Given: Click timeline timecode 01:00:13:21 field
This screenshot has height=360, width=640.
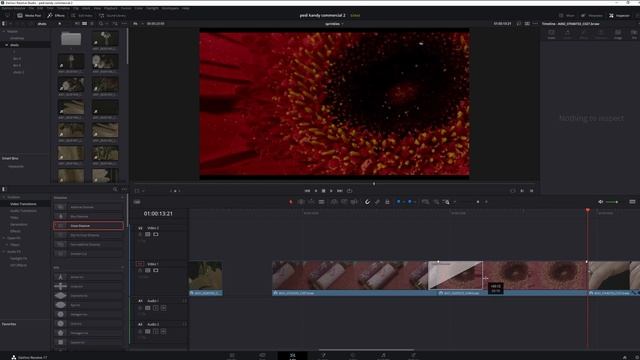Looking at the screenshot, I should (x=158, y=213).
